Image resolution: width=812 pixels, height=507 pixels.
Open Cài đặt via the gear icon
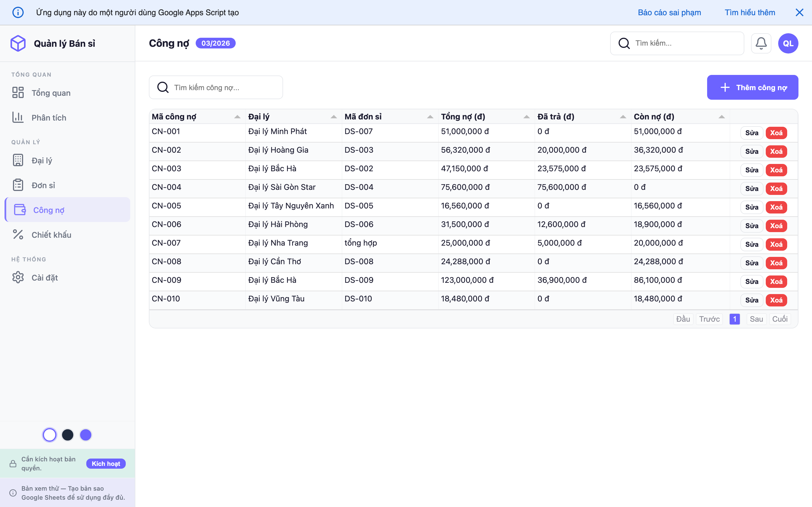click(x=18, y=277)
